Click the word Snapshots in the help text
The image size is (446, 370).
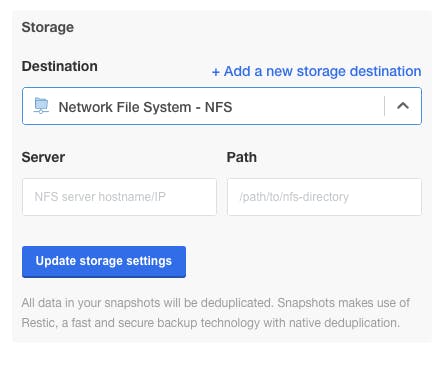pyautogui.click(x=306, y=303)
